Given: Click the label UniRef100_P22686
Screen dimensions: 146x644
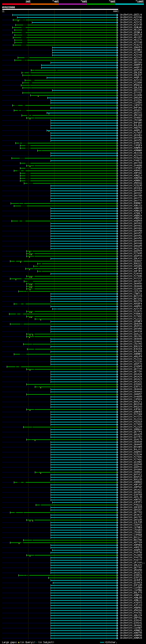Looking at the screenshot, I should click(x=131, y=82).
